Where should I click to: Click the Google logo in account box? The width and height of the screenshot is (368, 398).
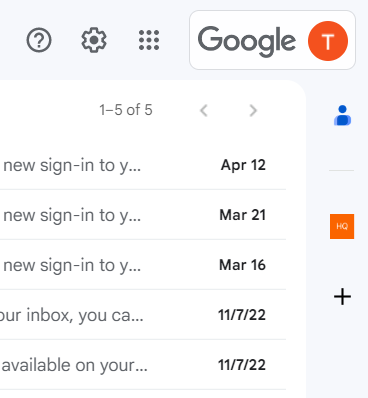(247, 41)
